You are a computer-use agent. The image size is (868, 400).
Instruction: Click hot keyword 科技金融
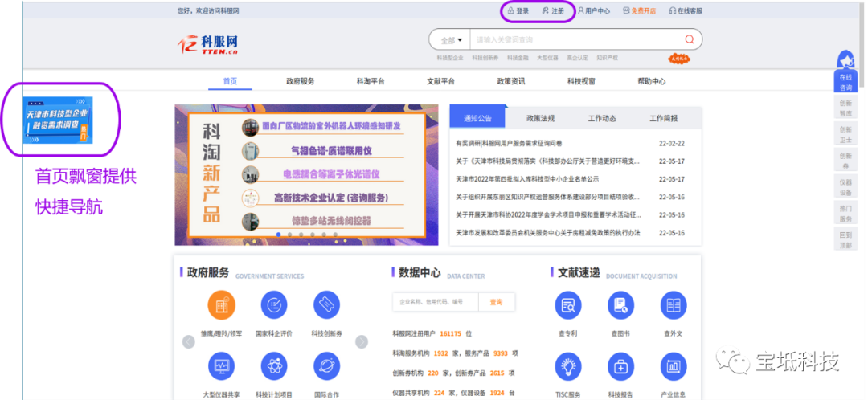tap(517, 58)
